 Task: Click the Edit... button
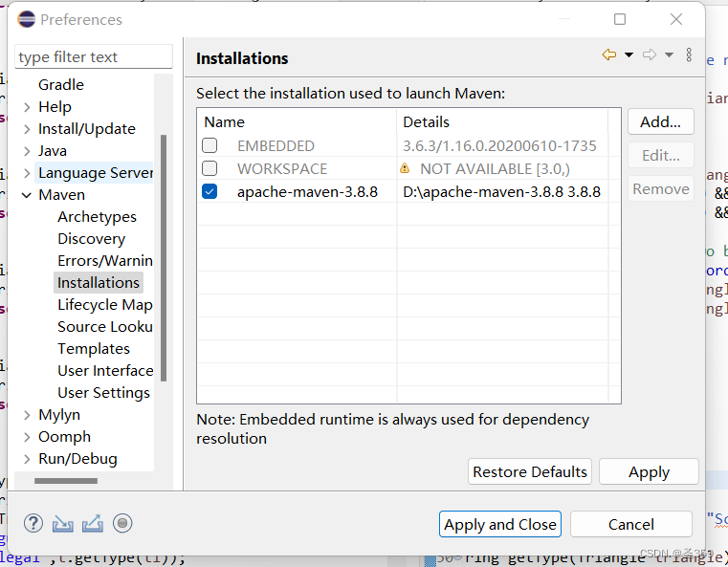pos(661,156)
